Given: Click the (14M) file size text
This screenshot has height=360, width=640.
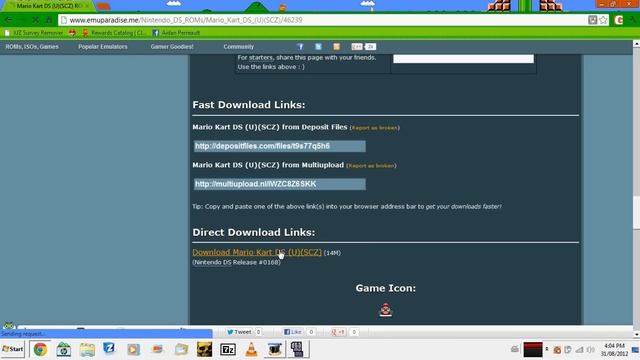Looking at the screenshot, I should coord(332,253).
